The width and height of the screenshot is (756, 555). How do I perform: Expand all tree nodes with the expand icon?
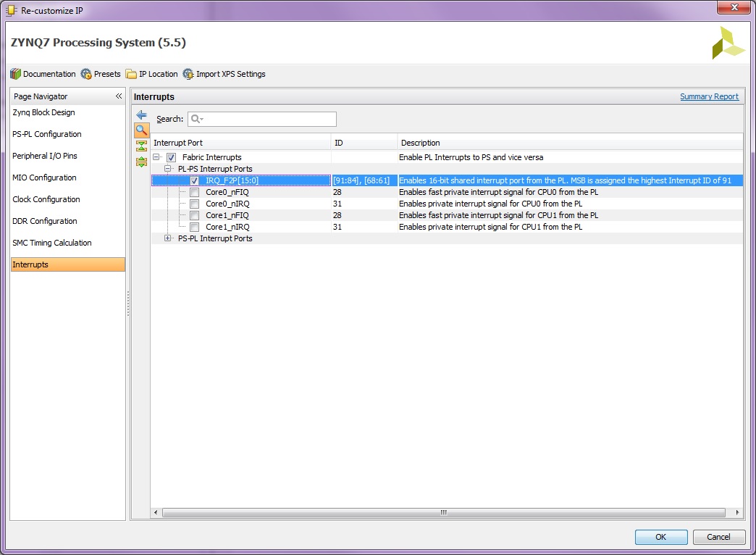tap(142, 162)
